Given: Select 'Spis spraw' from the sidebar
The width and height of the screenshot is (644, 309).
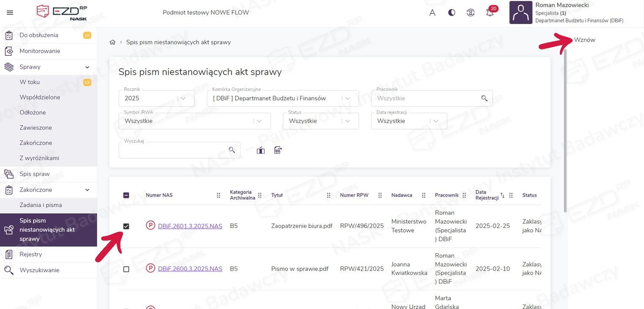Looking at the screenshot, I should pos(35,174).
